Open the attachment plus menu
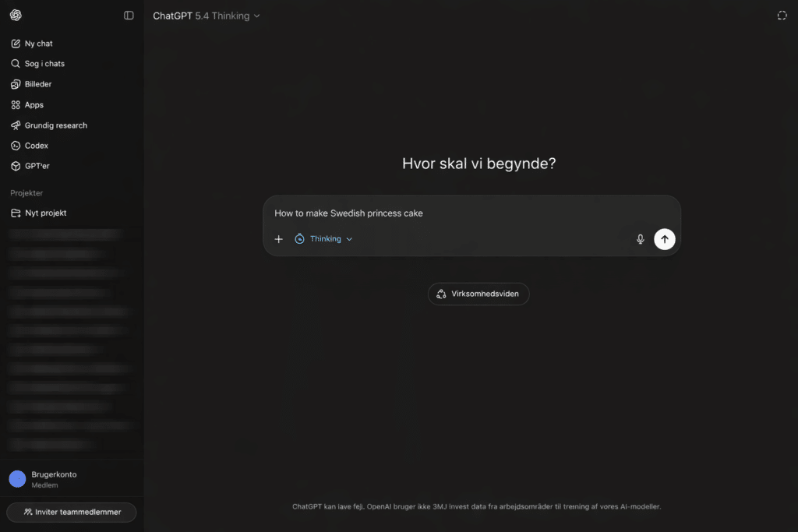 coord(279,238)
